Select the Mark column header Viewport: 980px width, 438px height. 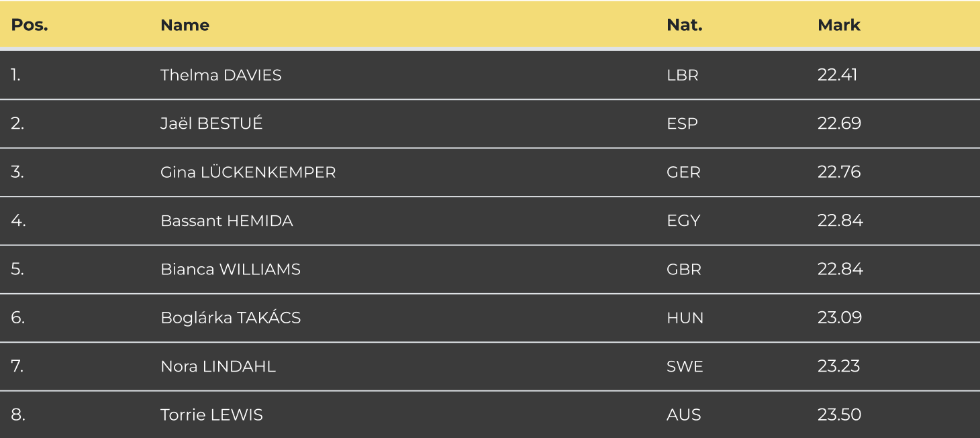838,25
